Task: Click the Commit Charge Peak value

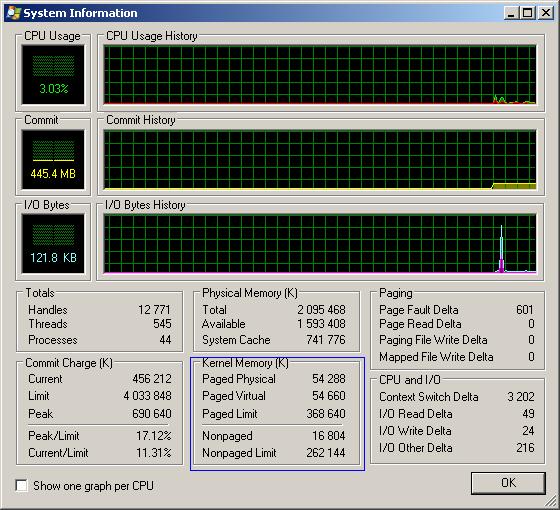Action: pyautogui.click(x=152, y=414)
